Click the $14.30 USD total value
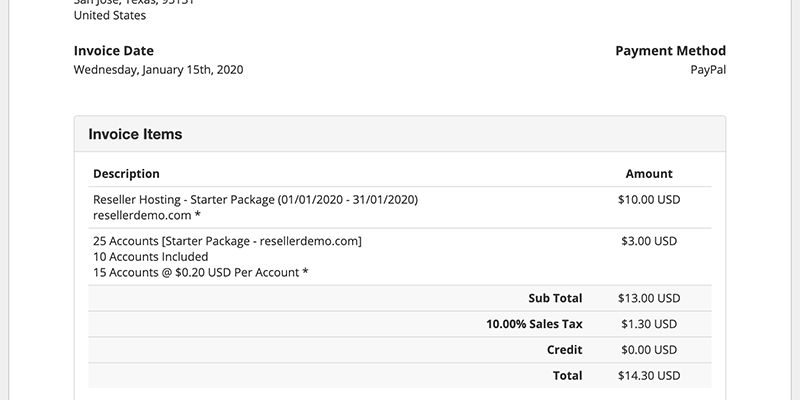The image size is (800, 400). pos(649,376)
